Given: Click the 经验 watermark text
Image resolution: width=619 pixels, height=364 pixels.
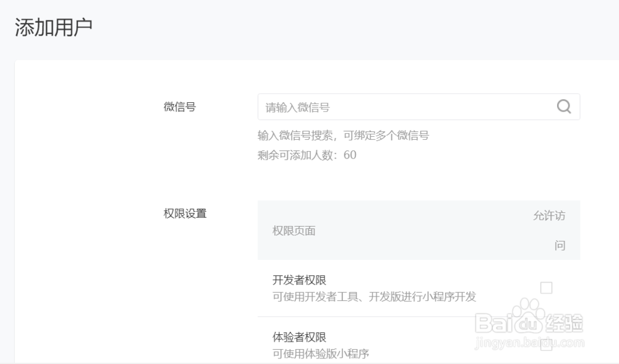Looking at the screenshot, I should coord(565,323).
